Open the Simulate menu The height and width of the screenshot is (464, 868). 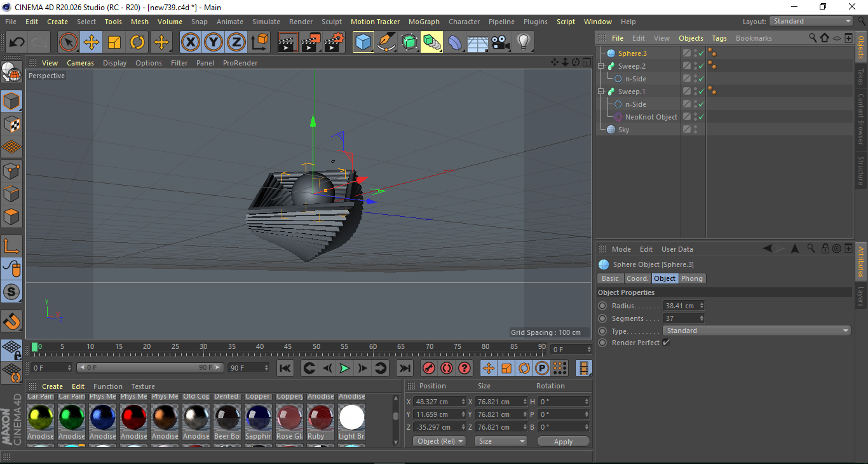pos(266,22)
